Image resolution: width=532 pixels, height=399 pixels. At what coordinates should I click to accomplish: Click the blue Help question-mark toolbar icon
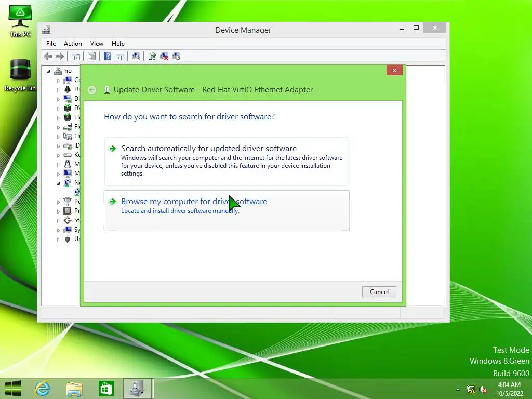108,56
